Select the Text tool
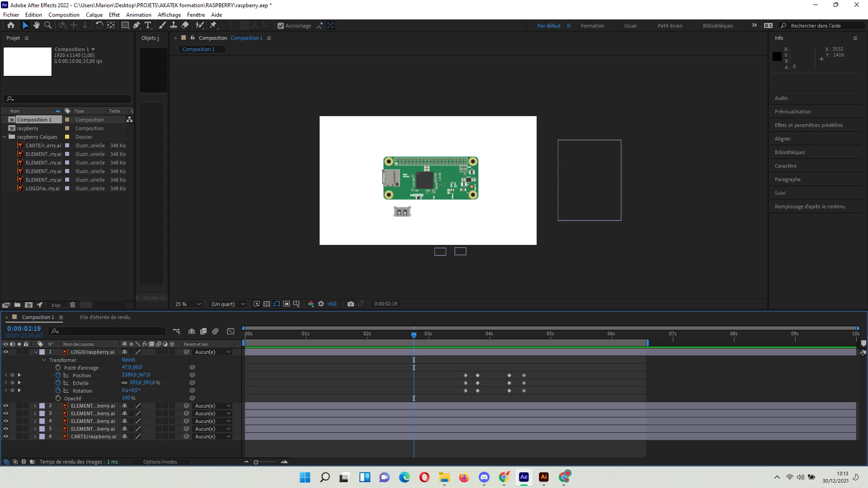Screen dimensions: 868x488 pos(148,25)
